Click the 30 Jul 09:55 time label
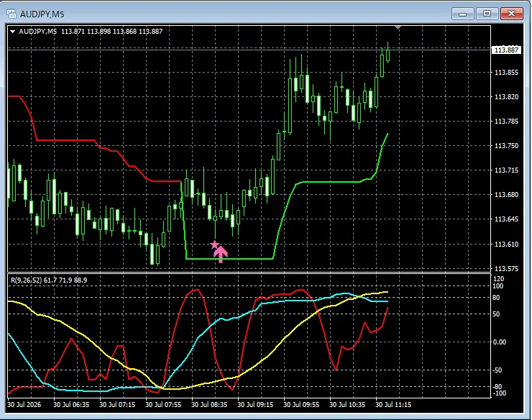 tap(301, 405)
